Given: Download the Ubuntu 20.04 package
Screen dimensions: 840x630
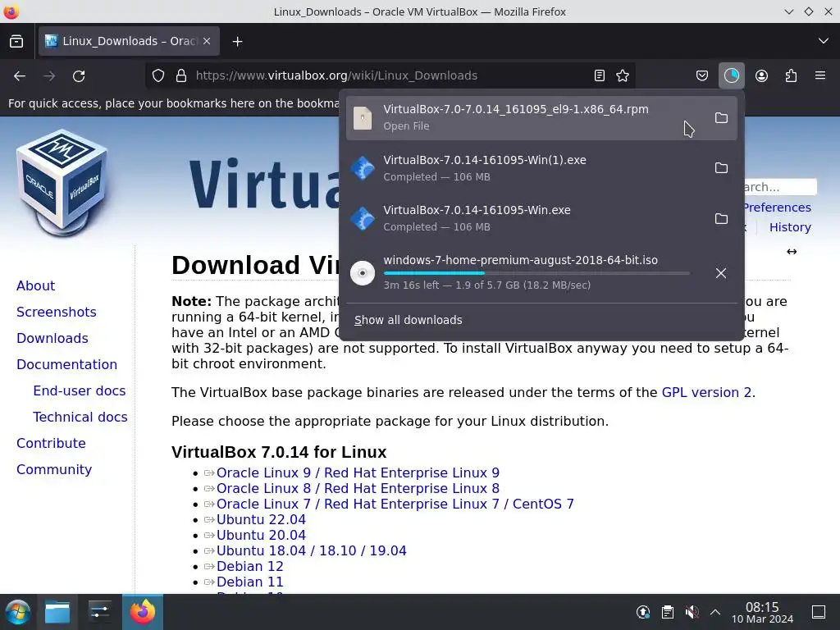Looking at the screenshot, I should click(261, 535).
